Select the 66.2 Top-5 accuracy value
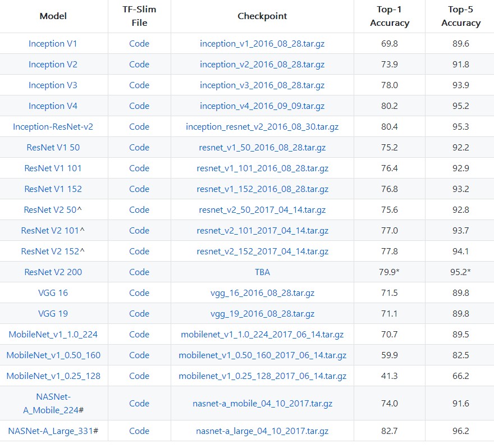 tap(461, 376)
